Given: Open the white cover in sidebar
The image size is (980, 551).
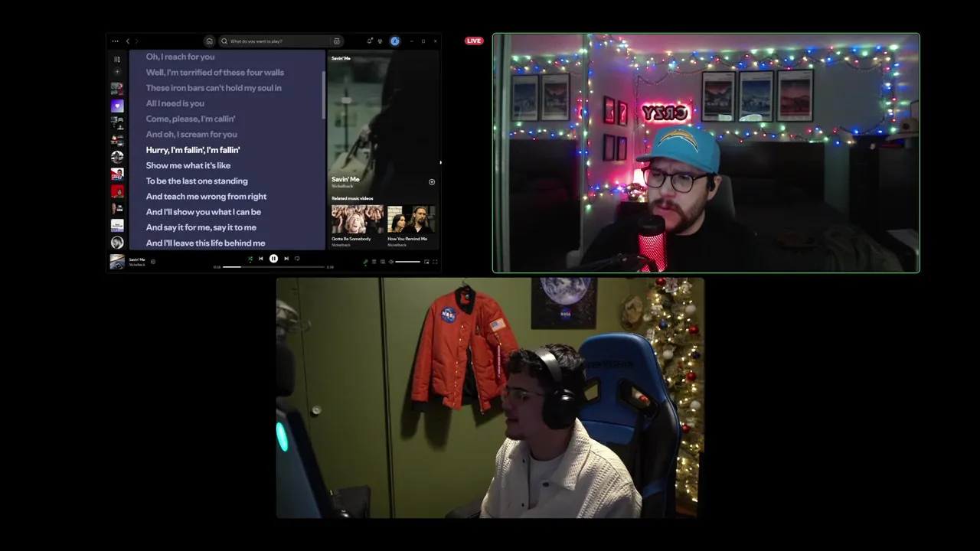Looking at the screenshot, I should 117,225.
